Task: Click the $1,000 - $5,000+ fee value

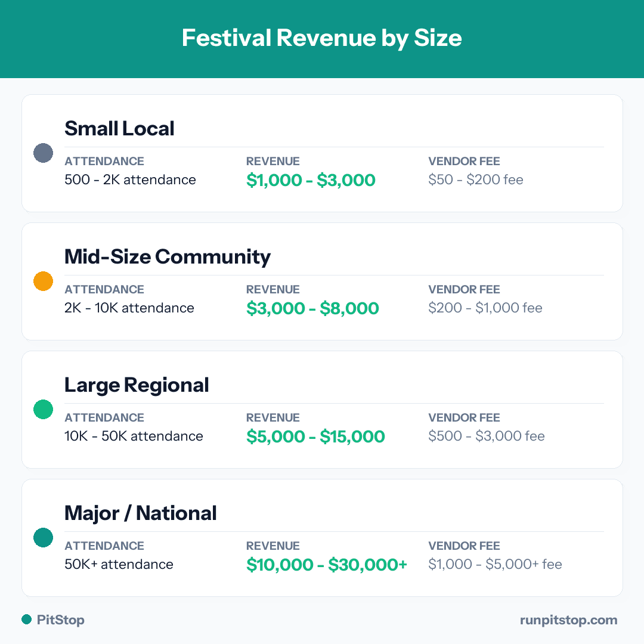Action: tap(495, 564)
